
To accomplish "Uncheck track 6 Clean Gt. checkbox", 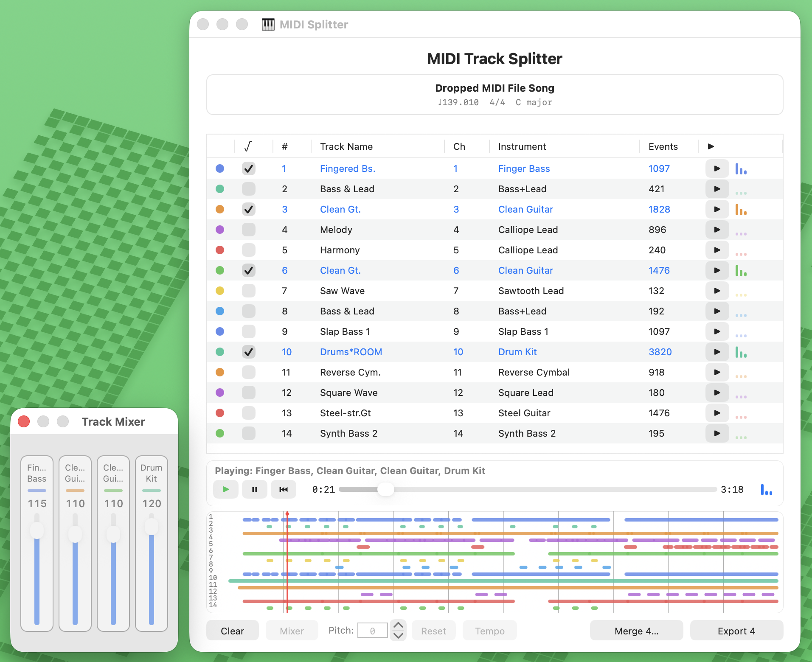I will (249, 270).
